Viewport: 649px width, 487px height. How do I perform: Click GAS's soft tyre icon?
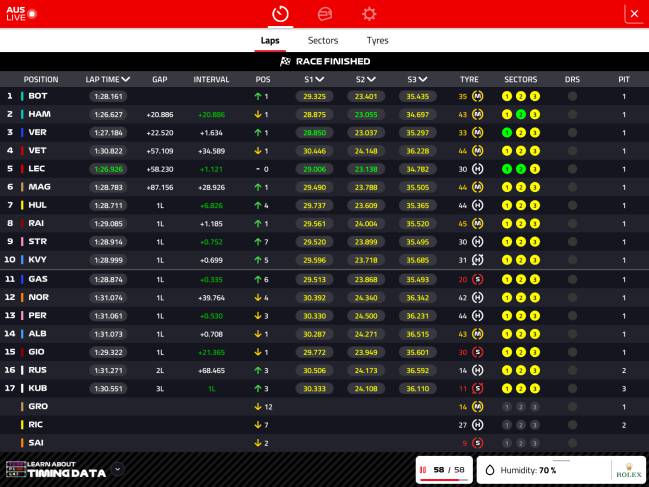pyautogui.click(x=478, y=280)
